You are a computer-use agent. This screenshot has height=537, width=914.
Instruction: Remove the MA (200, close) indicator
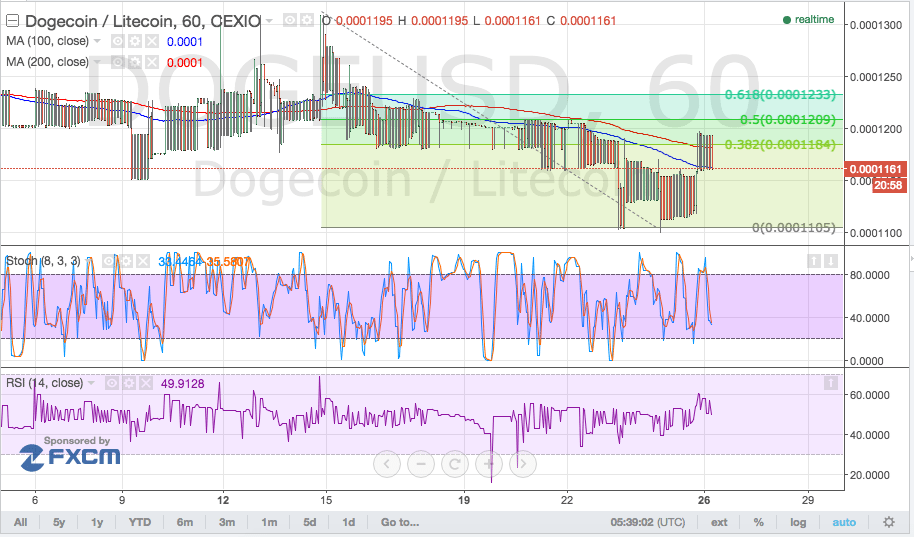[152, 62]
